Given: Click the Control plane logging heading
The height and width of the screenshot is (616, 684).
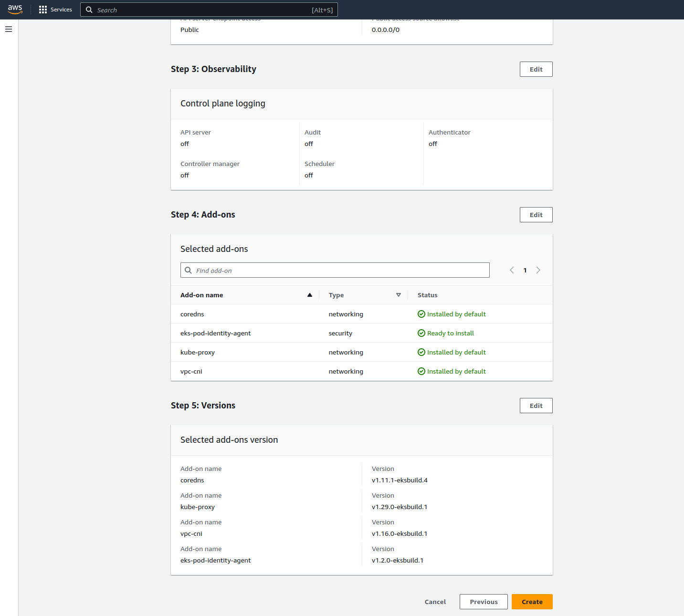Looking at the screenshot, I should coord(223,104).
